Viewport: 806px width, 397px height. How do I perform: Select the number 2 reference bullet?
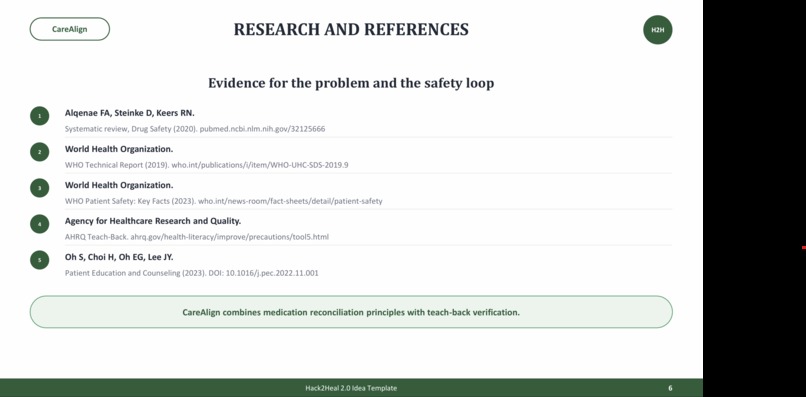40,152
